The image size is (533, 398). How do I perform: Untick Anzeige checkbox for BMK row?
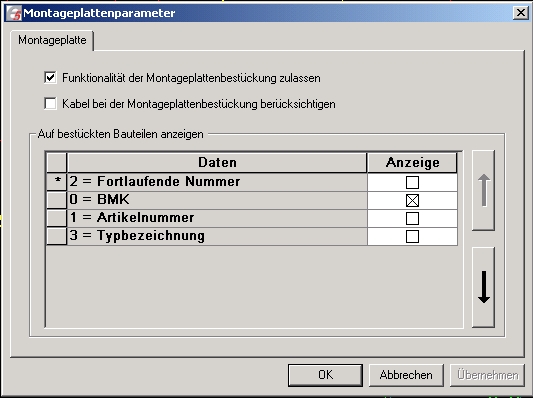tap(412, 201)
